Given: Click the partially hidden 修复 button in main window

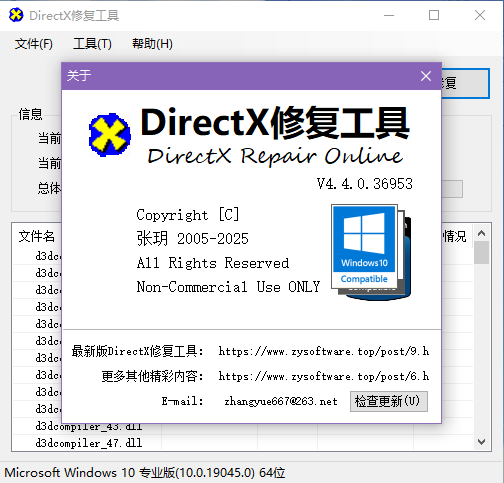Looking at the screenshot, I should point(466,83).
